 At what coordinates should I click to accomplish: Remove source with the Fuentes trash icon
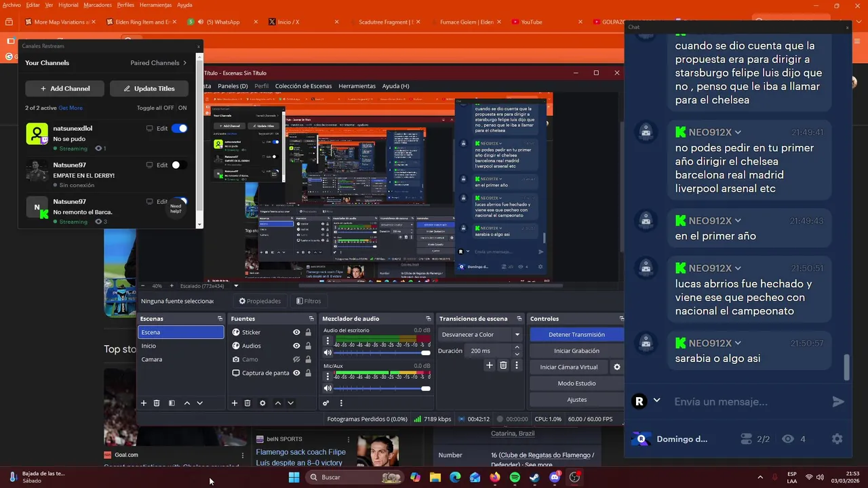[248, 403]
